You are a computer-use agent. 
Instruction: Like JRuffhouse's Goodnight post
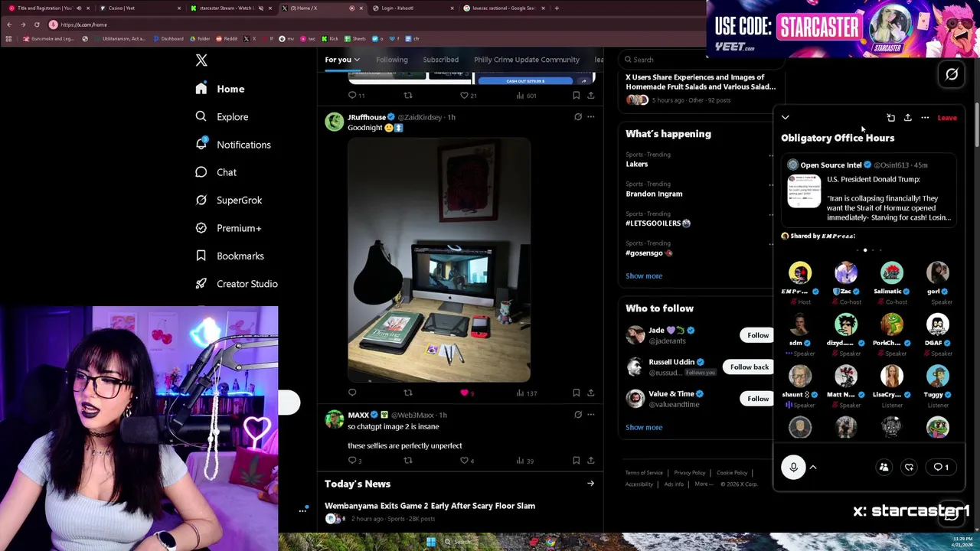(x=464, y=393)
